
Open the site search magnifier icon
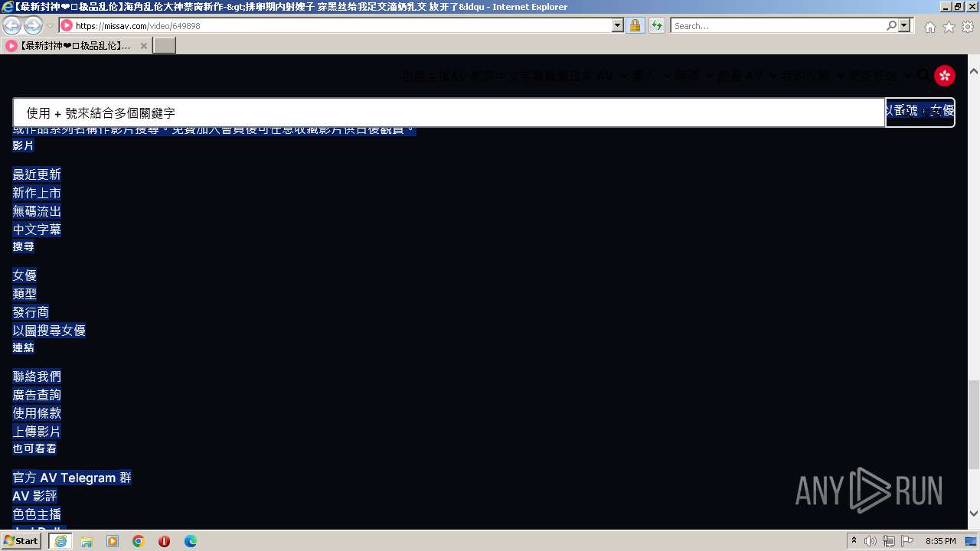pyautogui.click(x=923, y=76)
